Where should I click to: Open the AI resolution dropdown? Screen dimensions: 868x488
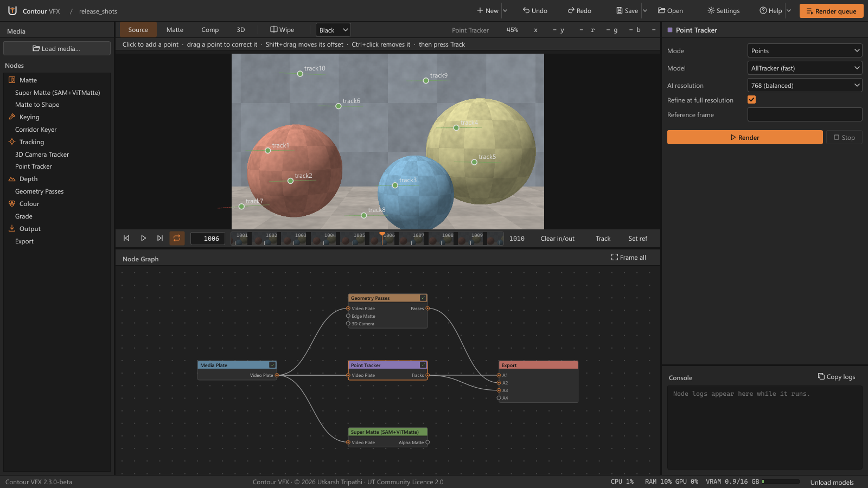point(805,85)
